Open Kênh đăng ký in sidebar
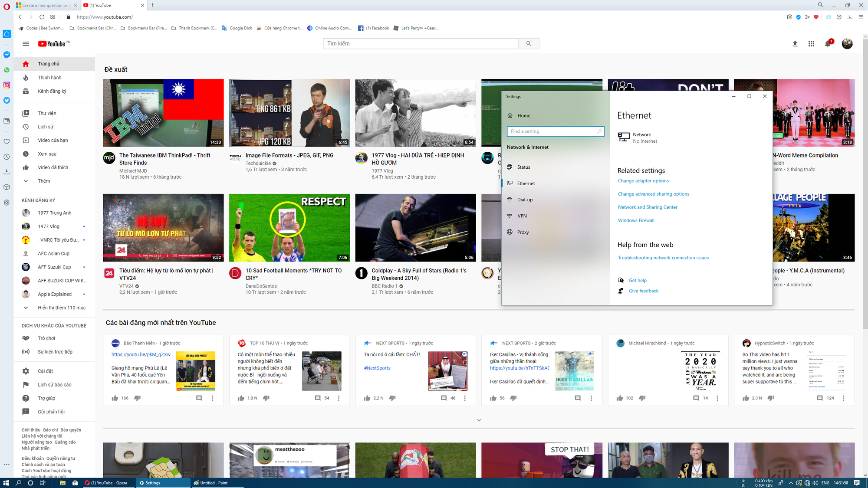This screenshot has width=868, height=488. click(x=54, y=91)
